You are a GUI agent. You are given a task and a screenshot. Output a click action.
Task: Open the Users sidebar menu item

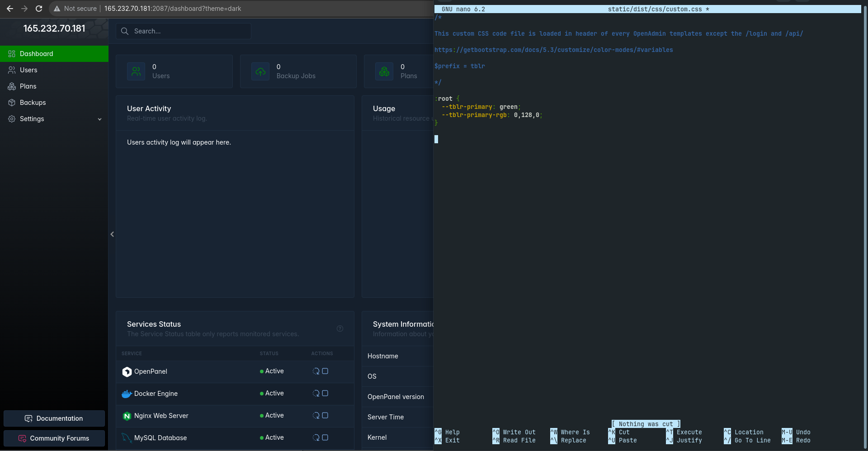(x=54, y=70)
